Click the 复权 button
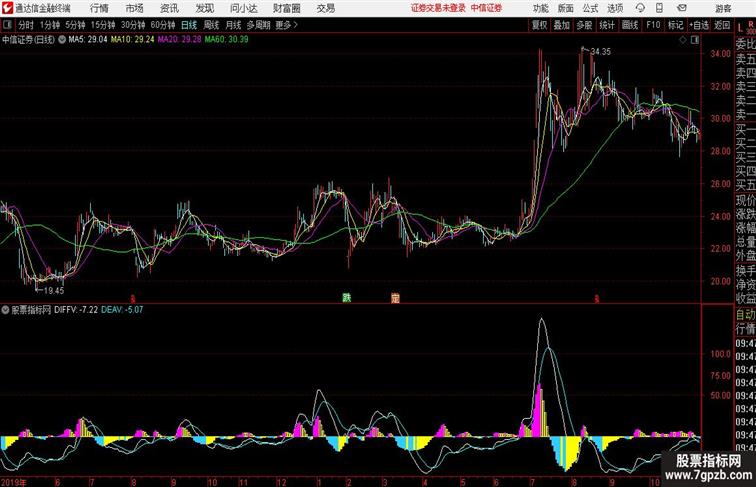This screenshot has width=756, height=487. [x=540, y=25]
